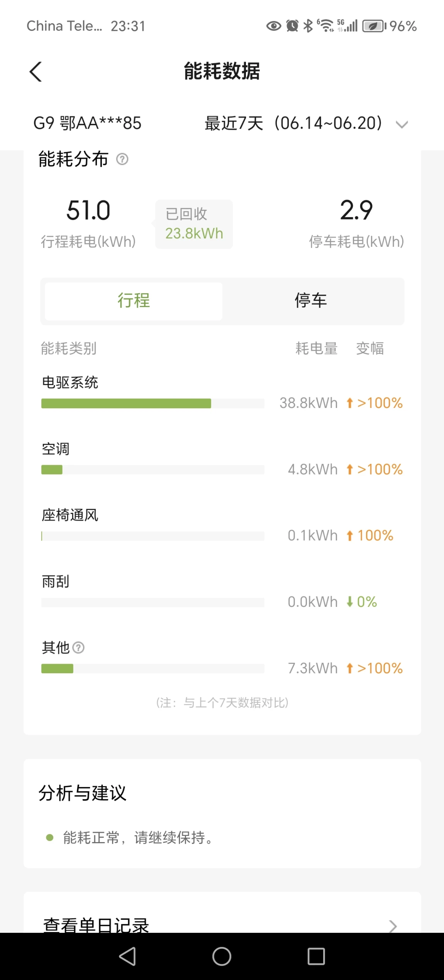Tap 电驱系统 green usage bar
The height and width of the screenshot is (980, 444).
[126, 403]
